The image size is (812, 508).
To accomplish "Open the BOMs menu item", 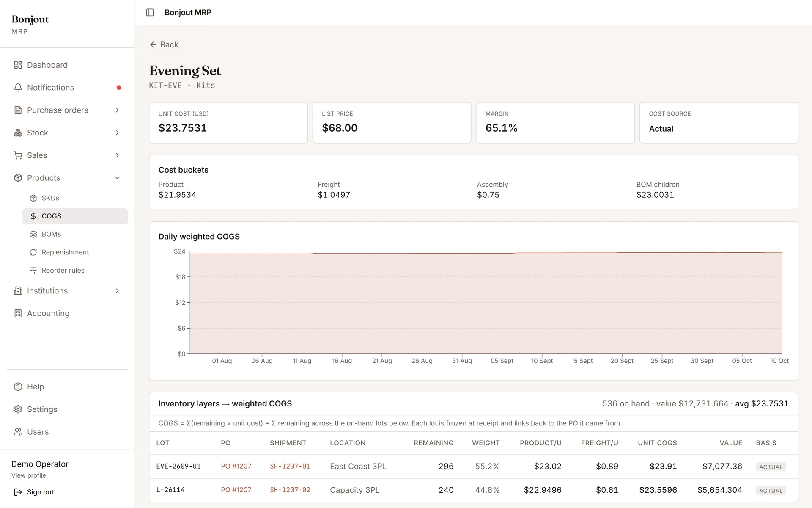I will click(x=75, y=234).
